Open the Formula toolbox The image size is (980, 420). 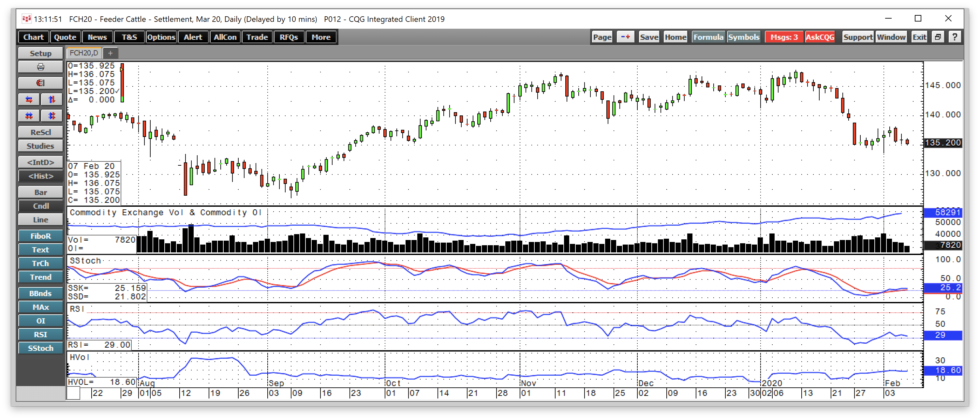click(x=708, y=37)
